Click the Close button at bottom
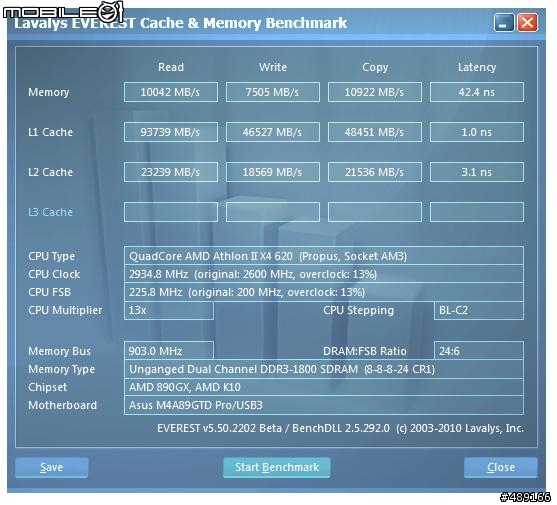Screen dimensions: 557x505 pos(501,467)
